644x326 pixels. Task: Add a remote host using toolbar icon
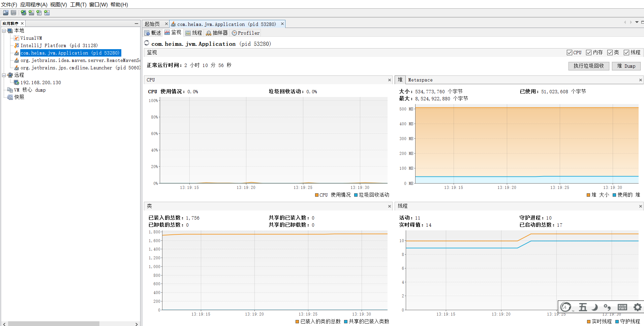point(23,13)
